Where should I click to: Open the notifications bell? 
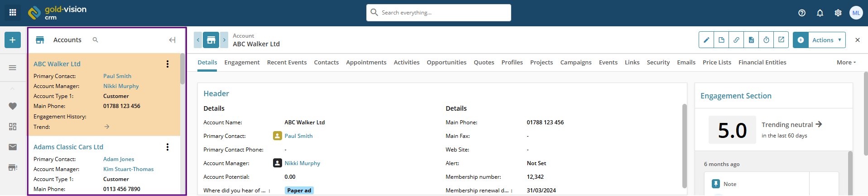[820, 13]
